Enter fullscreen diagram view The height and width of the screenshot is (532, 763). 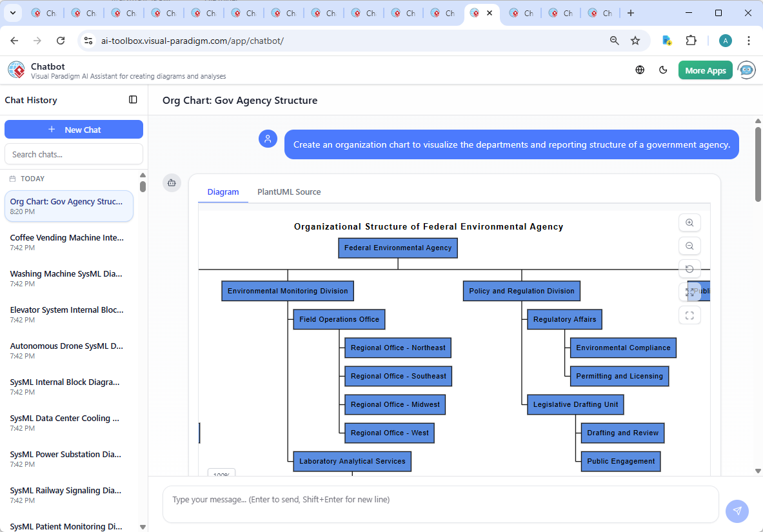click(689, 315)
